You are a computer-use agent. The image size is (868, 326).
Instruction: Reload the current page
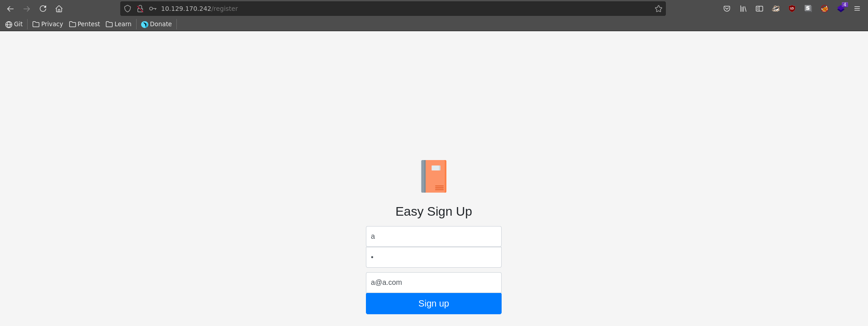pos(43,9)
